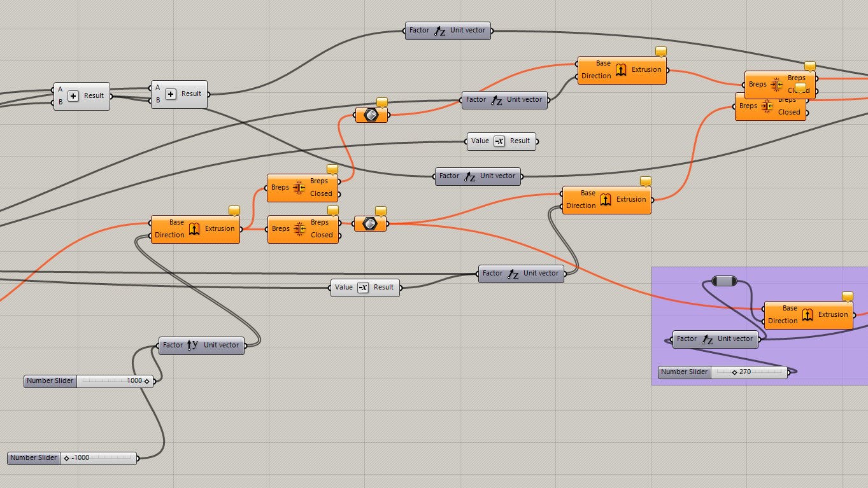Select the Extrusion icon in purple group
The width and height of the screenshot is (868, 488).
coord(808,314)
